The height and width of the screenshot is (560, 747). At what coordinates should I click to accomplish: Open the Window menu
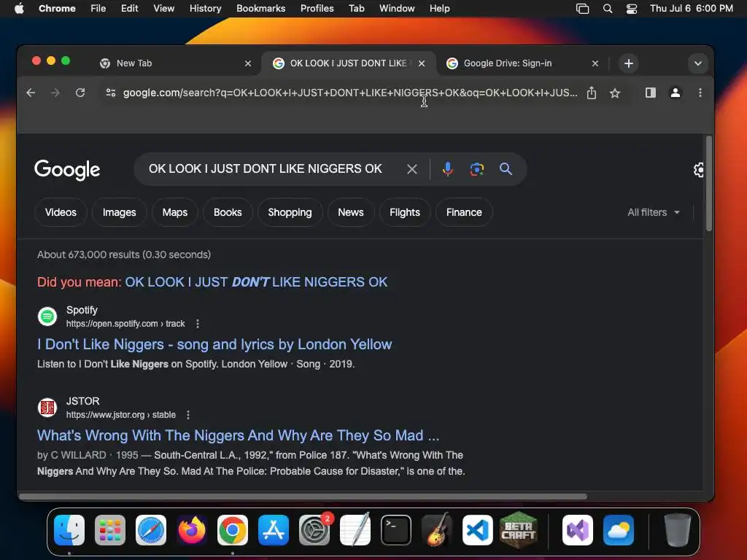397,9
